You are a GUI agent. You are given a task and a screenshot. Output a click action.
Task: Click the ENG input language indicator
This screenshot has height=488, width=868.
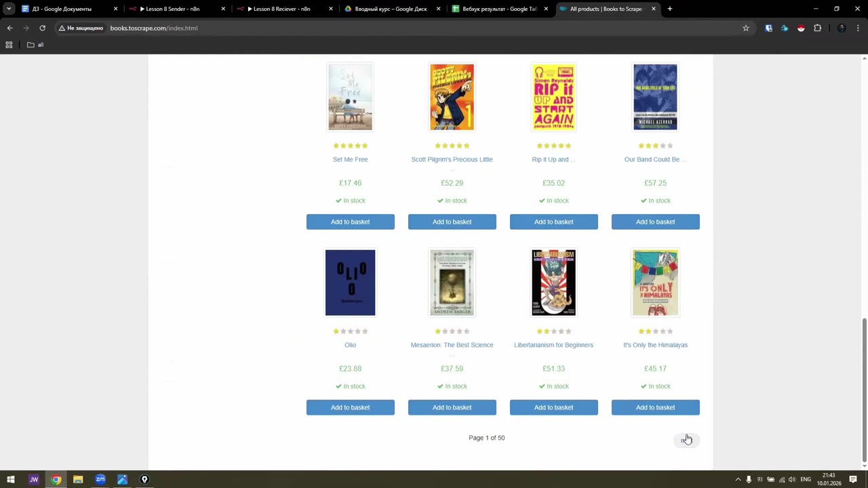point(806,479)
